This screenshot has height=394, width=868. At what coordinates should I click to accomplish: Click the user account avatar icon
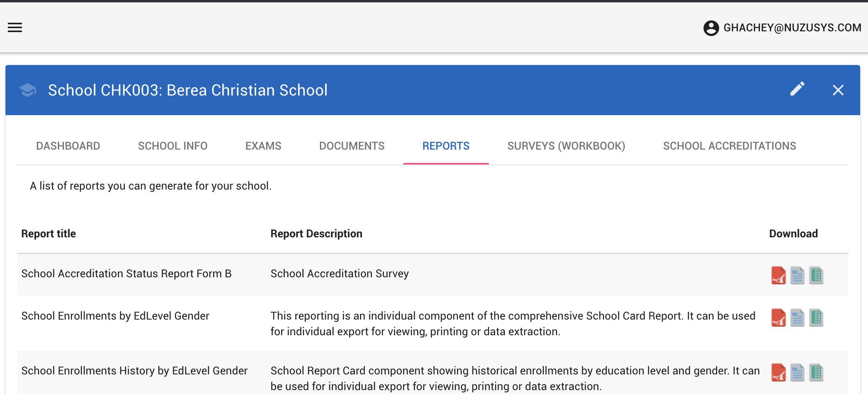coord(711,28)
